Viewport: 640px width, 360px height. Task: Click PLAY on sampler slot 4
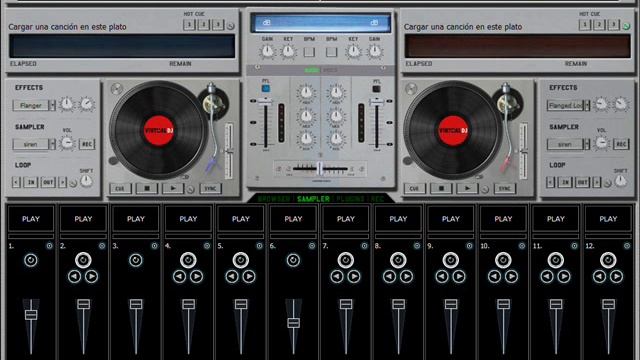pyautogui.click(x=188, y=219)
